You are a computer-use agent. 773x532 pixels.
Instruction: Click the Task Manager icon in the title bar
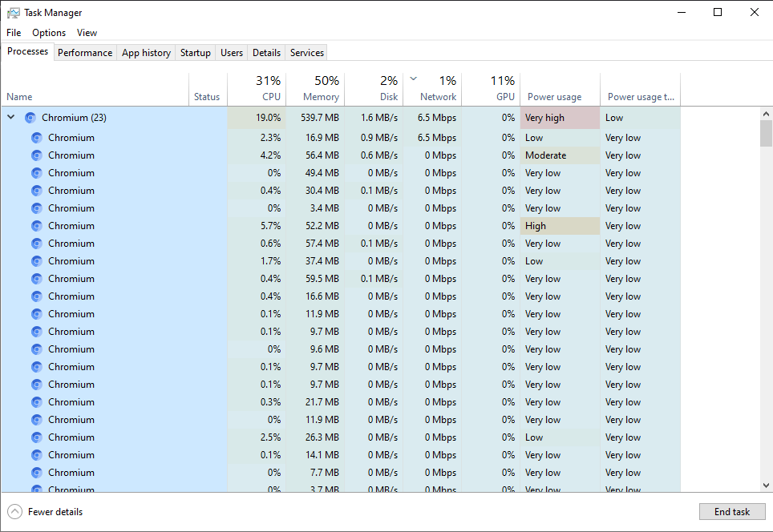pos(13,12)
